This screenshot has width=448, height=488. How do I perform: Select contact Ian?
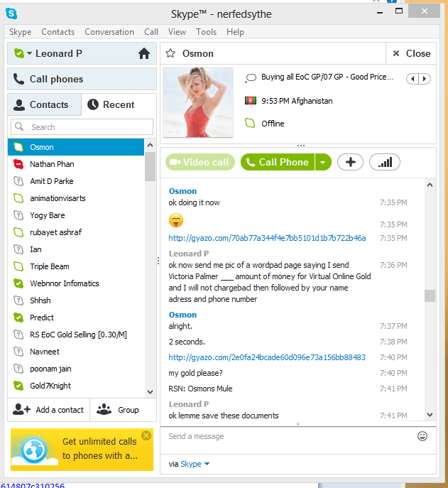tap(76, 249)
